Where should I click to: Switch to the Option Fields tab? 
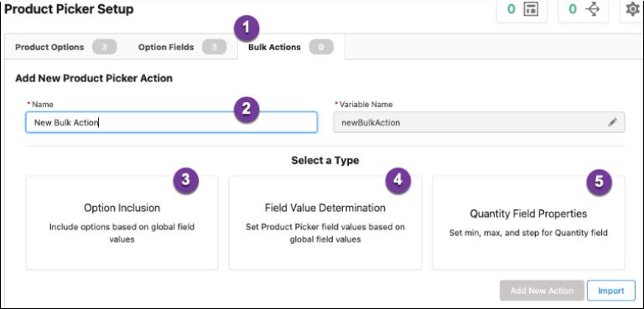tap(182, 47)
